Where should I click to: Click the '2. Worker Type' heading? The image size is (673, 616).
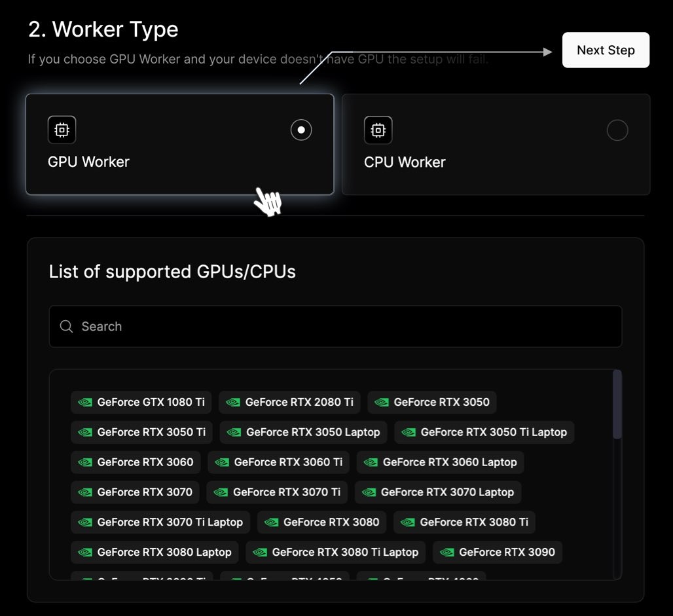(103, 29)
